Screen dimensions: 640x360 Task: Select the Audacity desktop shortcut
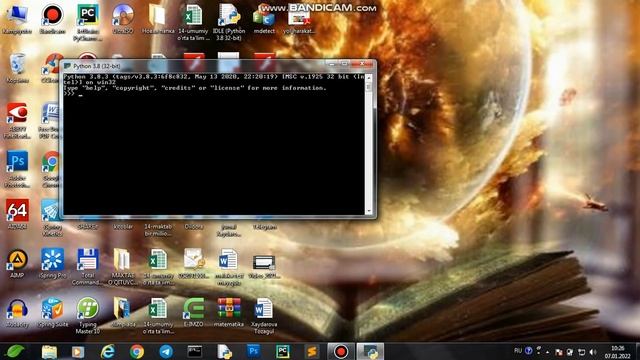17,312
